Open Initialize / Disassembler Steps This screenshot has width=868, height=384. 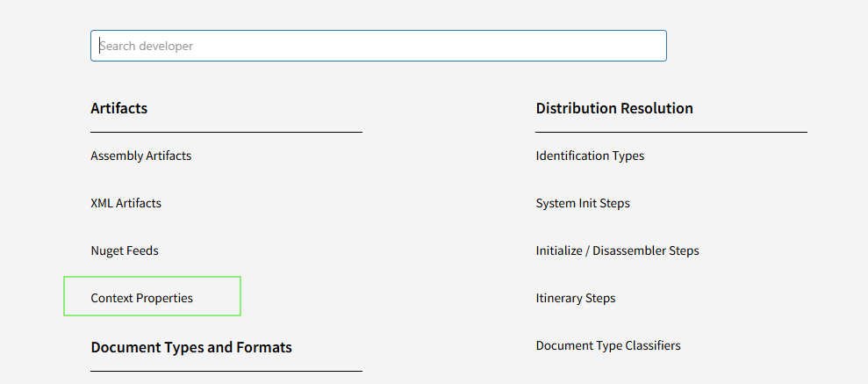click(x=617, y=250)
